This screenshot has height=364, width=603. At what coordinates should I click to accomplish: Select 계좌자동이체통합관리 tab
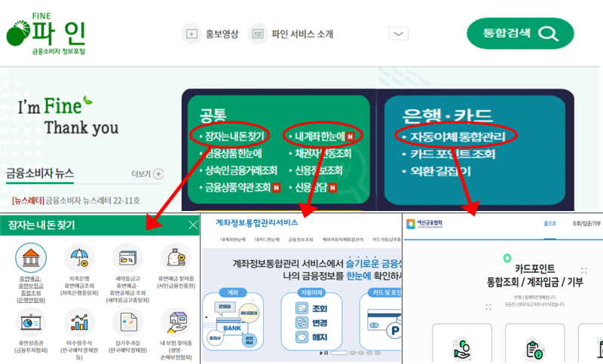pyautogui.click(x=343, y=240)
